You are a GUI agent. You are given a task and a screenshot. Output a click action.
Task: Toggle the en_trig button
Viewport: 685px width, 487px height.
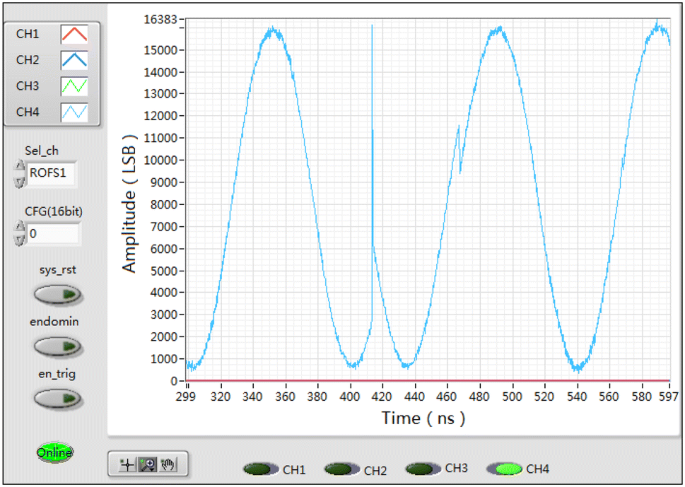58,398
